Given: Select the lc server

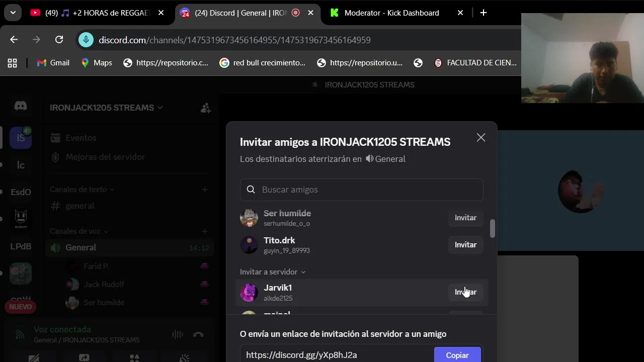Looking at the screenshot, I should click(x=21, y=165).
